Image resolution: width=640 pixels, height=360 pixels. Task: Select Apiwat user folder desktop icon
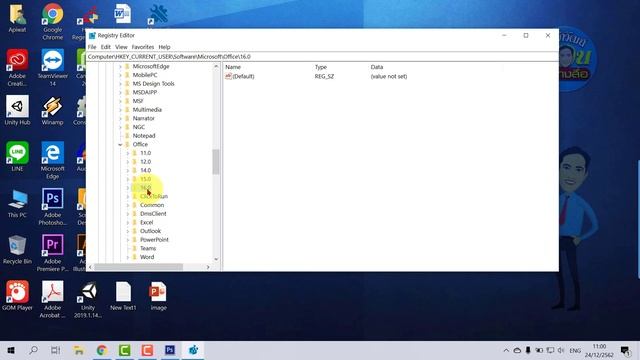click(17, 18)
